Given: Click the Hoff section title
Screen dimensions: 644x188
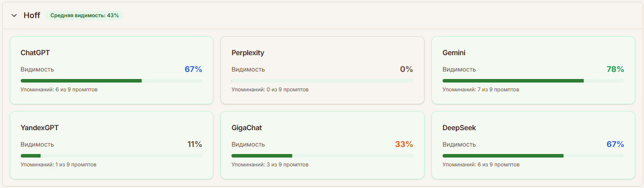Looking at the screenshot, I should pos(32,15).
